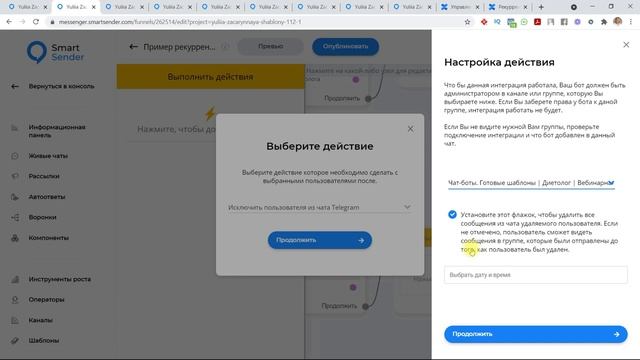Open Живые чаты in sidebar
The image size is (640, 360).
coord(48,156)
